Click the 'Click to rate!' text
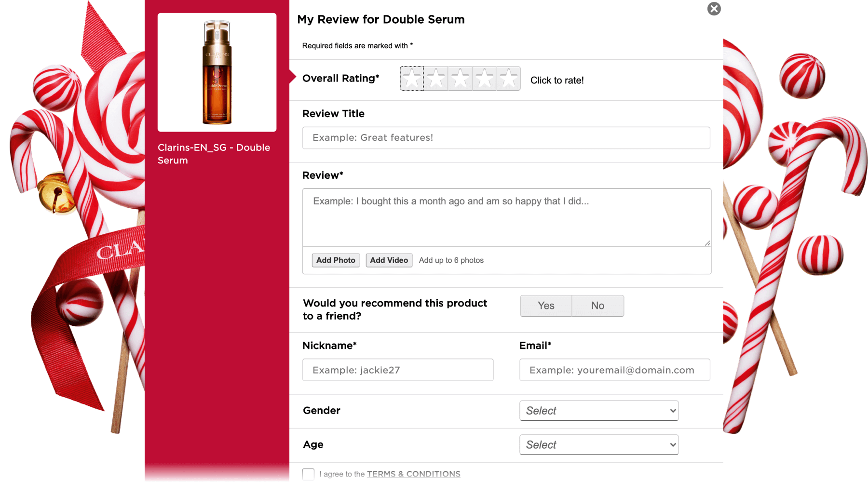 click(x=557, y=80)
